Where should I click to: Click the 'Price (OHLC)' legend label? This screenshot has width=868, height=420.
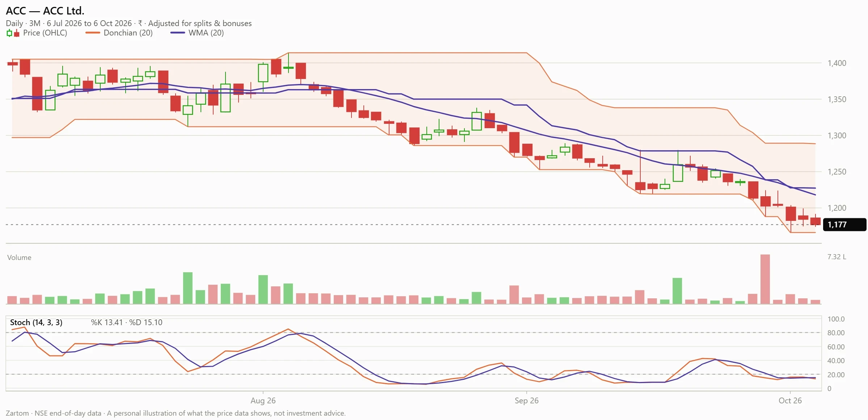click(x=45, y=33)
